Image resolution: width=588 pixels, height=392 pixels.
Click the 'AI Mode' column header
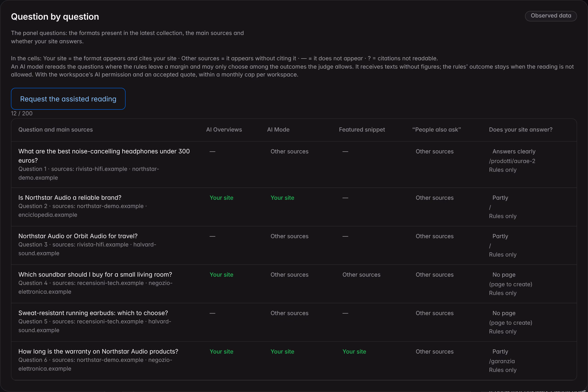tap(278, 130)
